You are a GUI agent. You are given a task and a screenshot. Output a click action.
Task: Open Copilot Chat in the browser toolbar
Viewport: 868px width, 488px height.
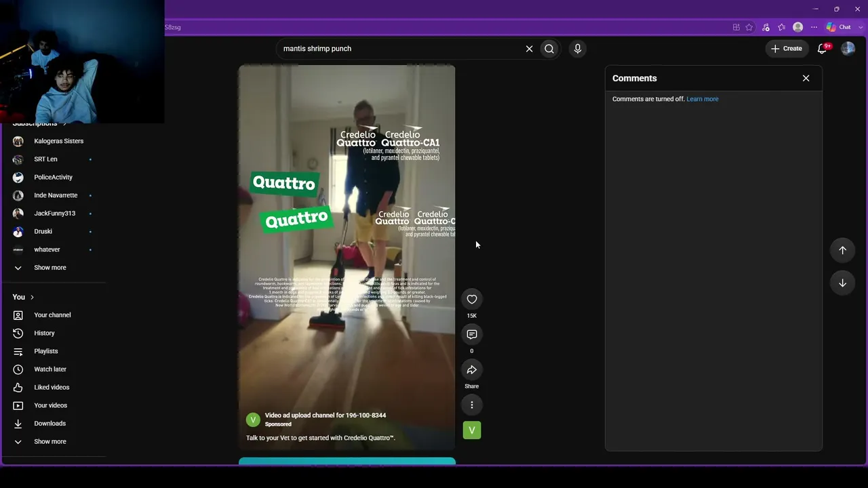tap(839, 27)
